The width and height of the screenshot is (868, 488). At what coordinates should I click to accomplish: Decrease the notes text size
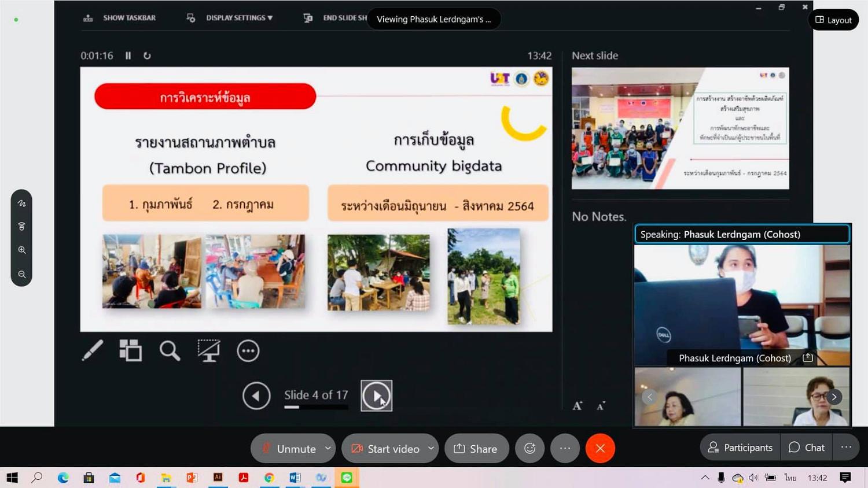coord(601,405)
